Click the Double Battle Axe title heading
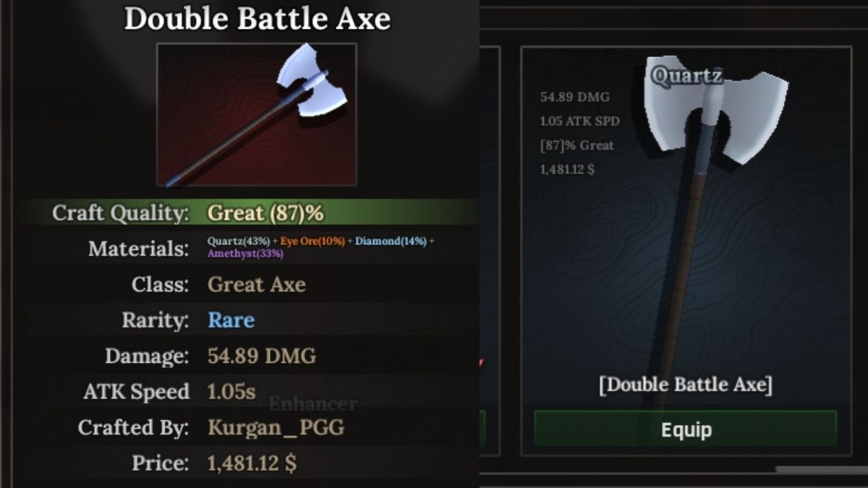The height and width of the screenshot is (488, 868). 258,19
